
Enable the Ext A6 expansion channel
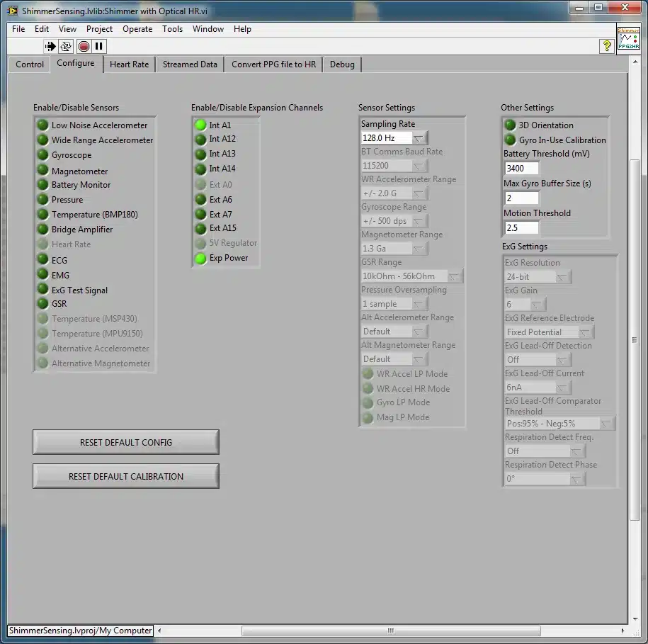click(x=200, y=200)
